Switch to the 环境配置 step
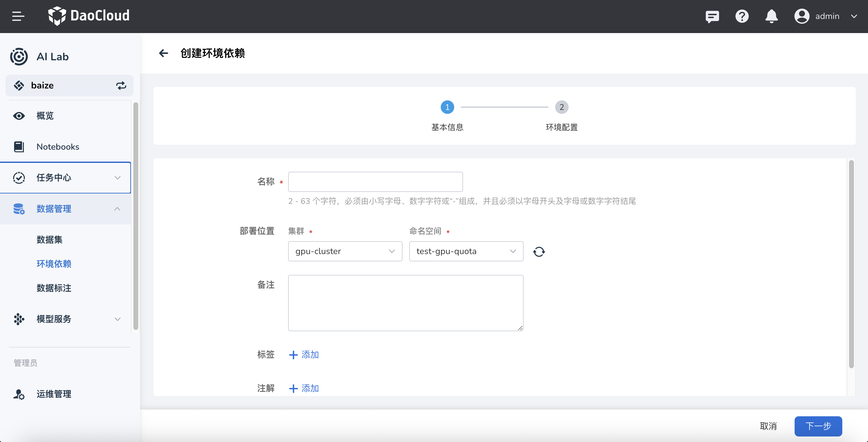The image size is (868, 442). [561, 107]
